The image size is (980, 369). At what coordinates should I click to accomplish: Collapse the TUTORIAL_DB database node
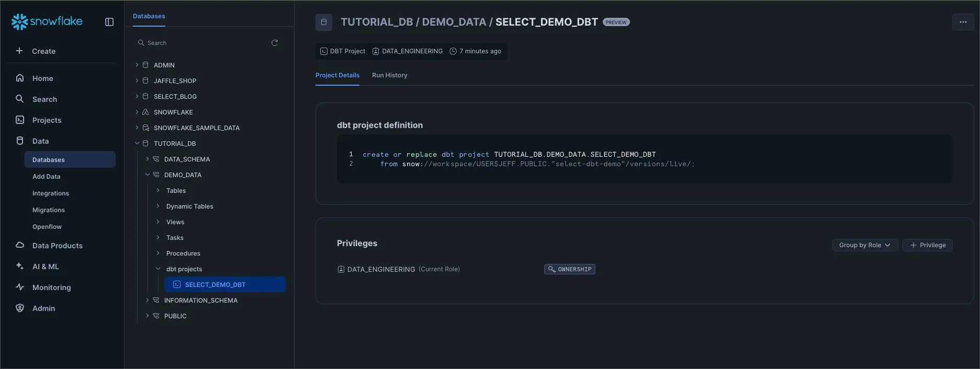pos(137,143)
